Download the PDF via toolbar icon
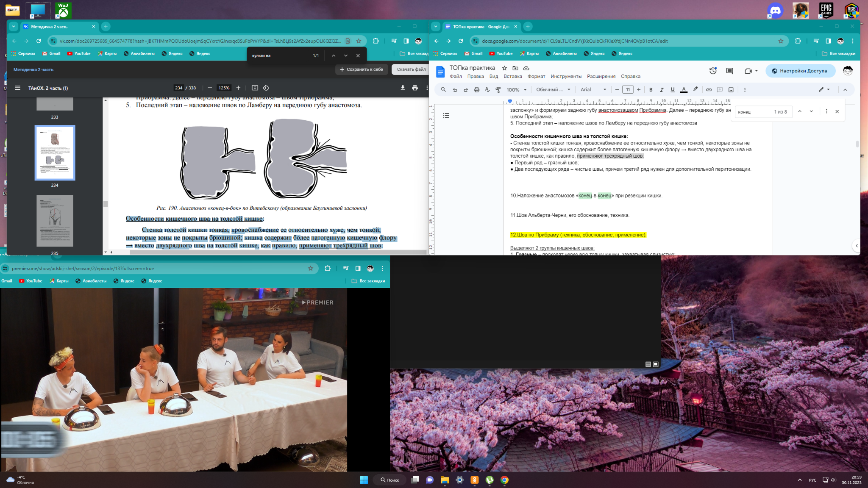The width and height of the screenshot is (868, 488). [x=403, y=88]
